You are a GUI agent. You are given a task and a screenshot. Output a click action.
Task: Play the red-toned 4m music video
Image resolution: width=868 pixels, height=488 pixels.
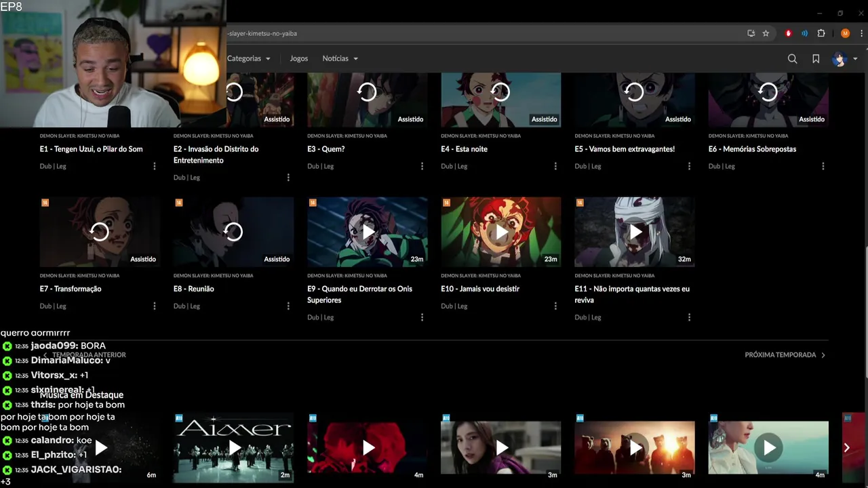click(x=367, y=447)
